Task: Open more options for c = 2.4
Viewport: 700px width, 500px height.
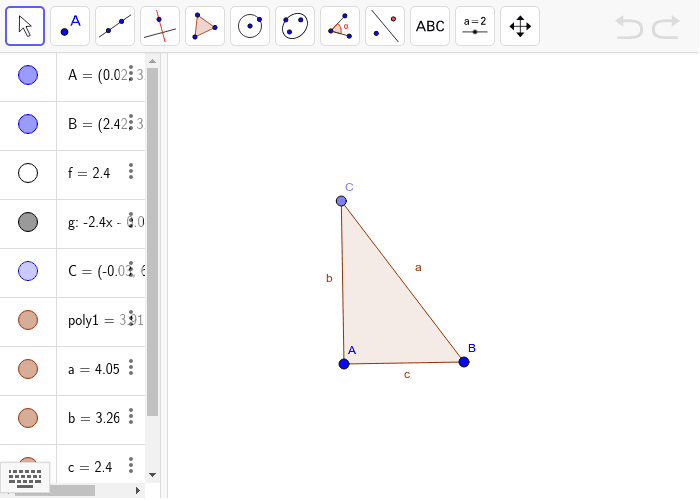Action: [x=131, y=465]
